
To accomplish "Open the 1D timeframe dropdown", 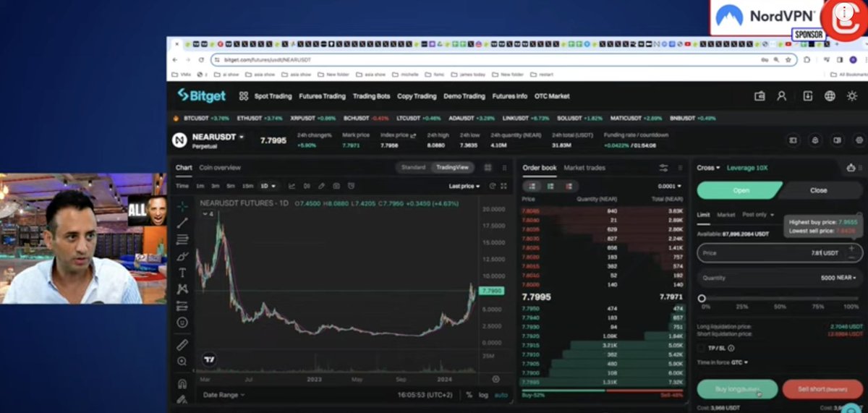I will (x=268, y=186).
